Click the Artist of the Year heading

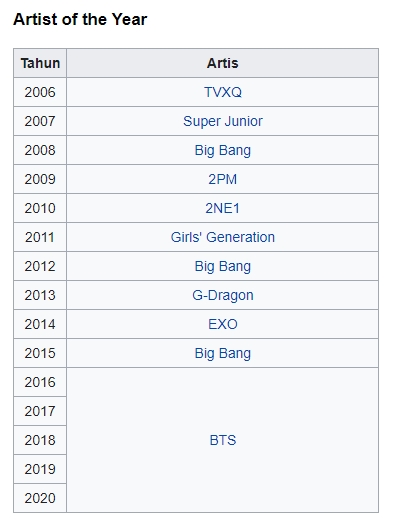80,19
